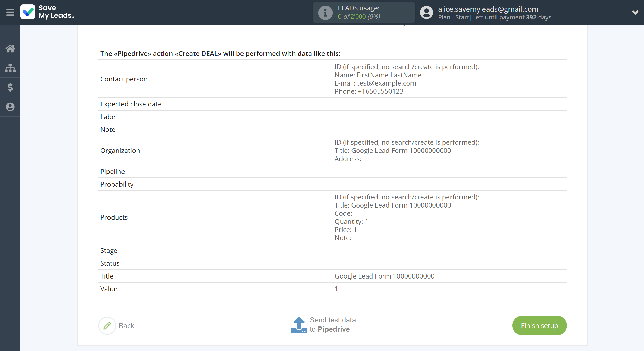The height and width of the screenshot is (351, 644).
Task: Select the Value row label
Action: coord(109,289)
